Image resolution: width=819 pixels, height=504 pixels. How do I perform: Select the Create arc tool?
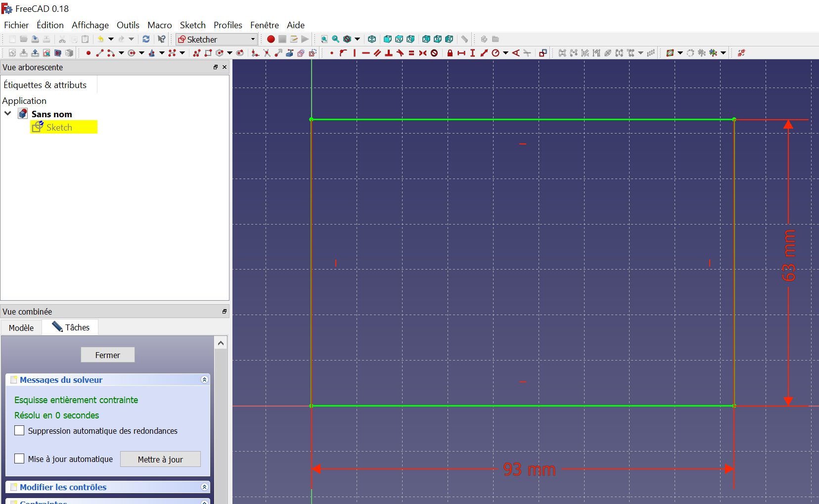pyautogui.click(x=111, y=53)
